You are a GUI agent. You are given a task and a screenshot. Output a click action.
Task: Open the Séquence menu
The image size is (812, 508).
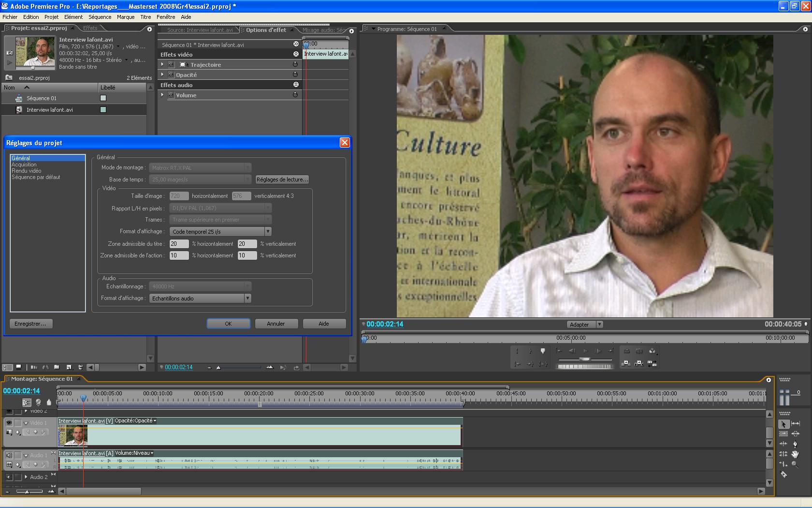pos(100,17)
